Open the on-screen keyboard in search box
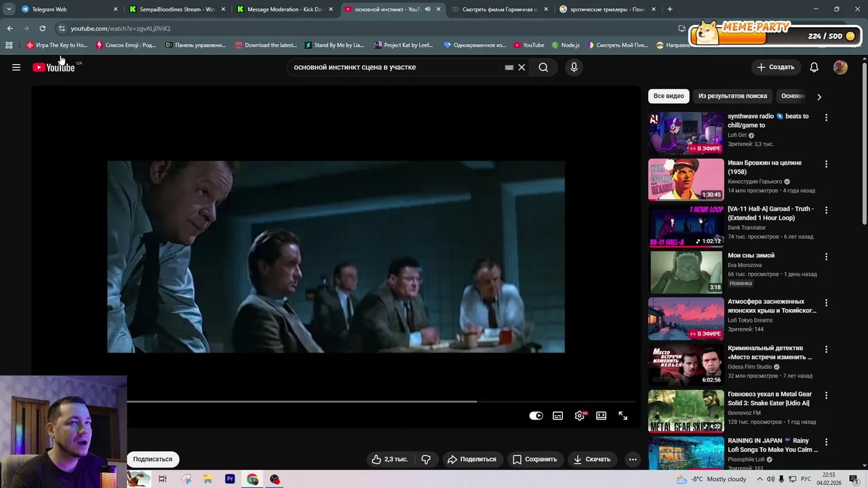Viewport: 868px width, 488px height. click(509, 67)
